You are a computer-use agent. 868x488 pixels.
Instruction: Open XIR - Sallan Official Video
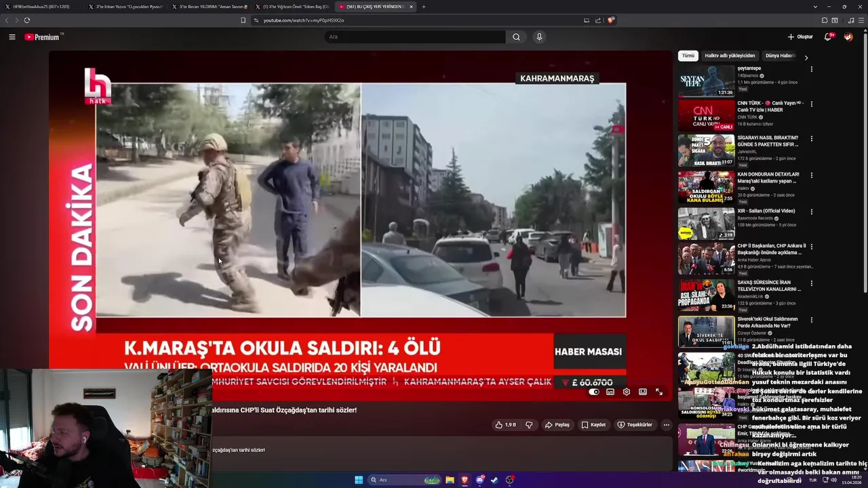pyautogui.click(x=766, y=211)
